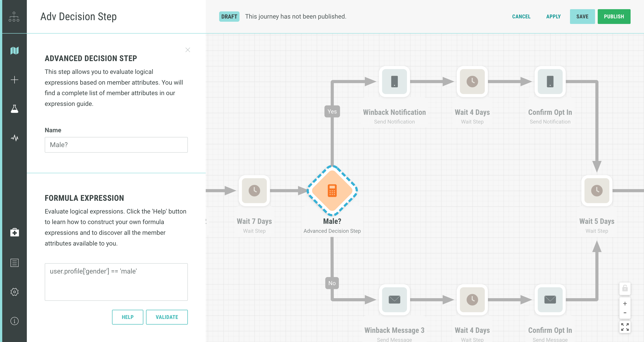Screen dimensions: 644x342
Task: Close the Advanced Decision Step panel
Action: coord(188,50)
